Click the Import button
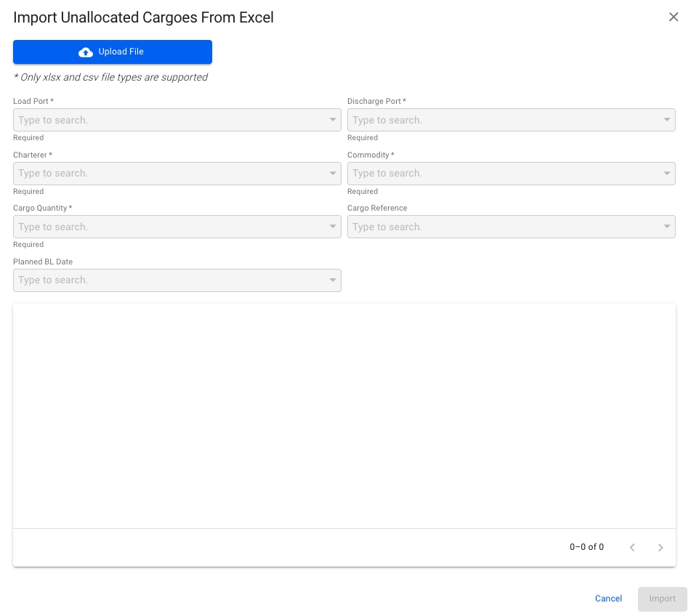 pos(662,599)
